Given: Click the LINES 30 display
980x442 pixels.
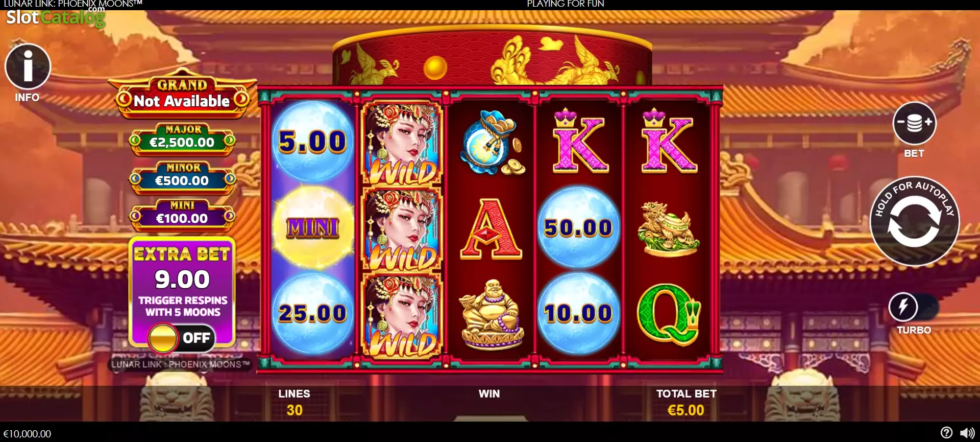Looking at the screenshot, I should point(294,403).
